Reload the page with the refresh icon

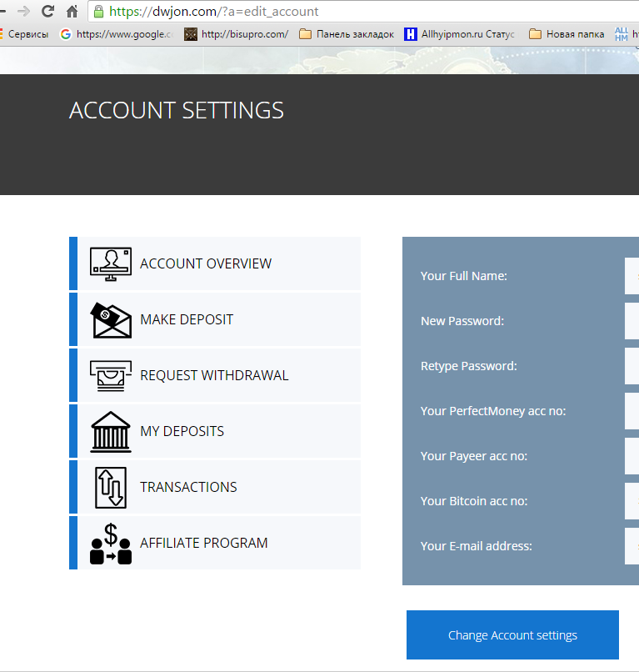click(47, 11)
